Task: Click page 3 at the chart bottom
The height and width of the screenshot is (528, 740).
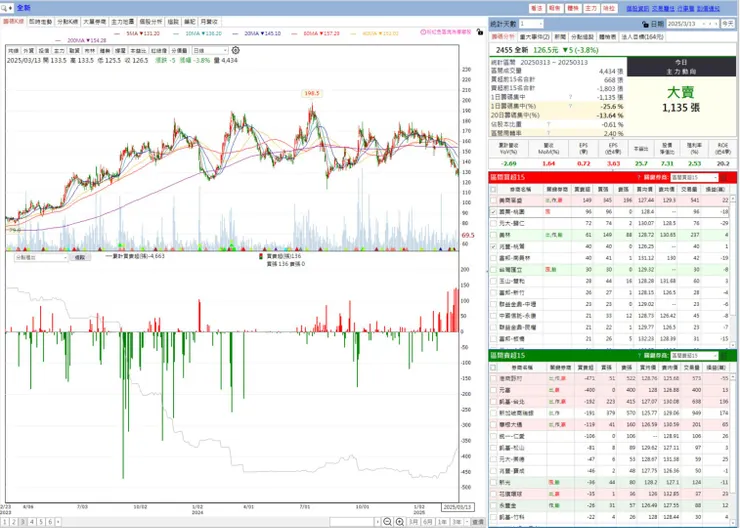Action: (x=23, y=522)
